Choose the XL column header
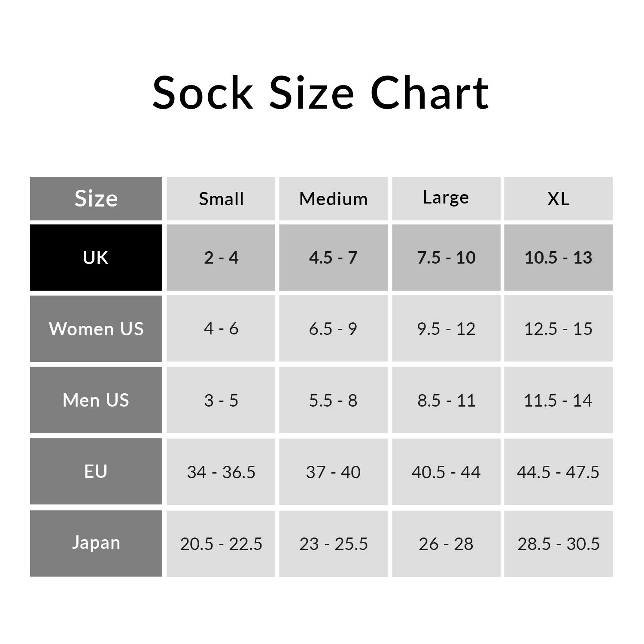The height and width of the screenshot is (644, 644). click(558, 199)
